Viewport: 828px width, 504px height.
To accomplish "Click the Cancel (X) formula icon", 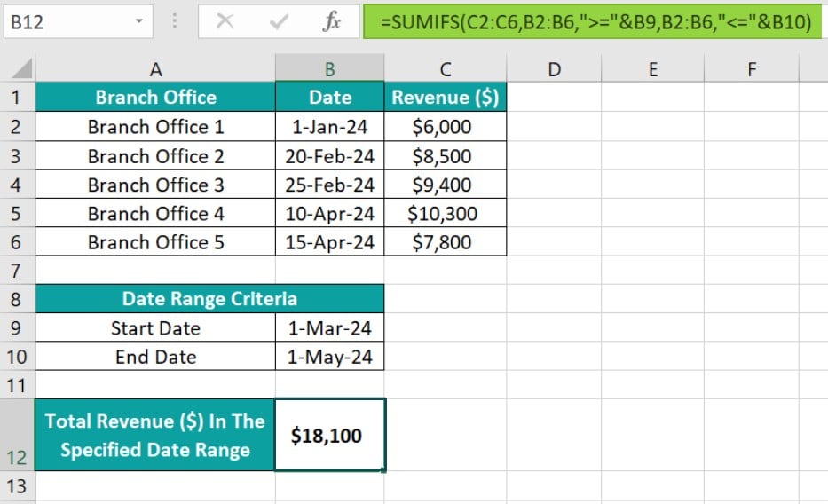I will coord(225,21).
